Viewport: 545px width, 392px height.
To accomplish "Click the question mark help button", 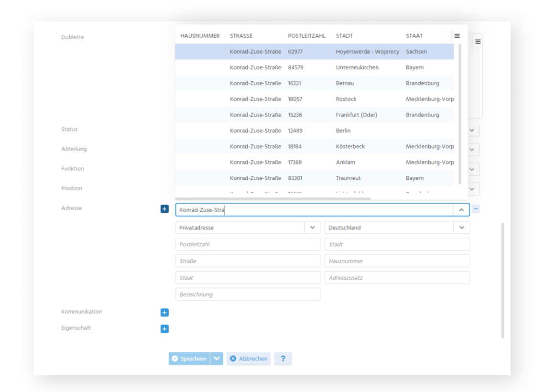I will tap(283, 359).
